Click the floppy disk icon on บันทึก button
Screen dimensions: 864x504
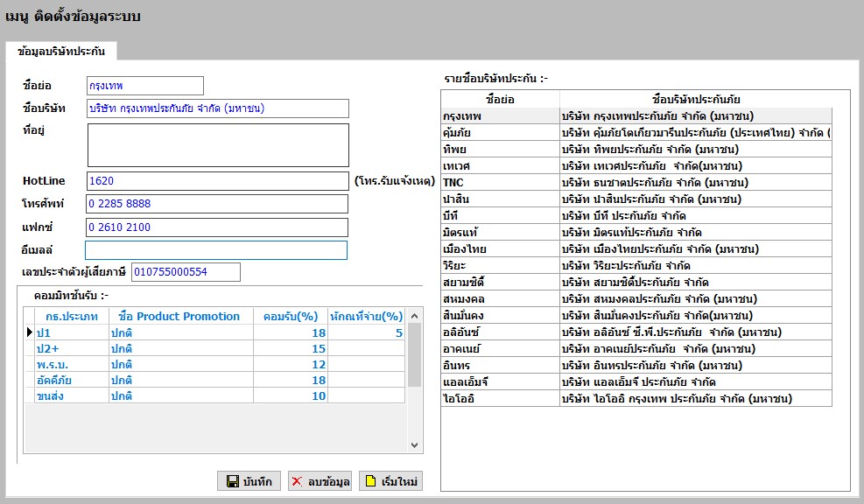pos(233,481)
